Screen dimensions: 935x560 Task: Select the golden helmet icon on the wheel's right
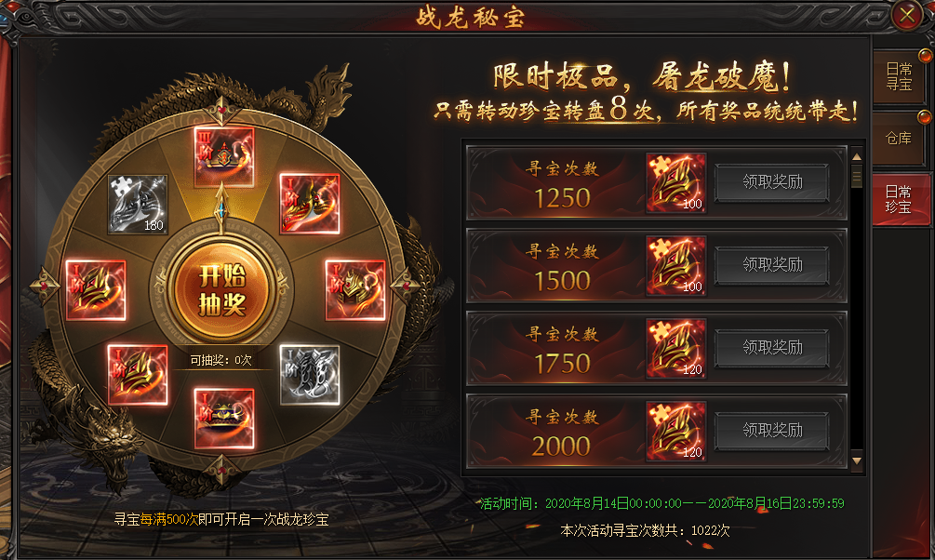point(355,290)
